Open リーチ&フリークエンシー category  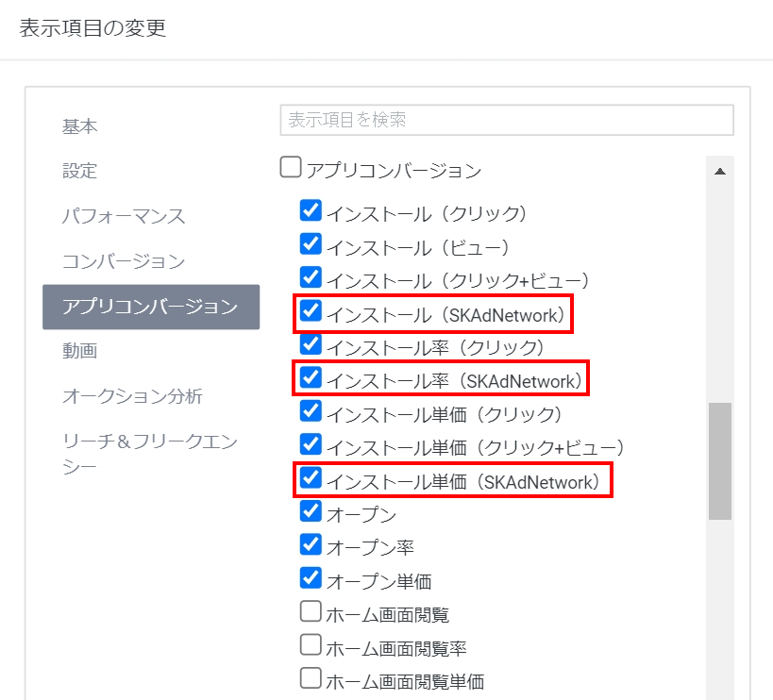[150, 453]
